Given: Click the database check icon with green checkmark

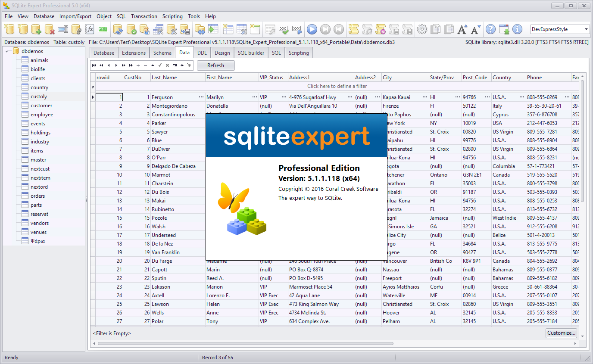Looking at the screenshot, I should point(132,29).
